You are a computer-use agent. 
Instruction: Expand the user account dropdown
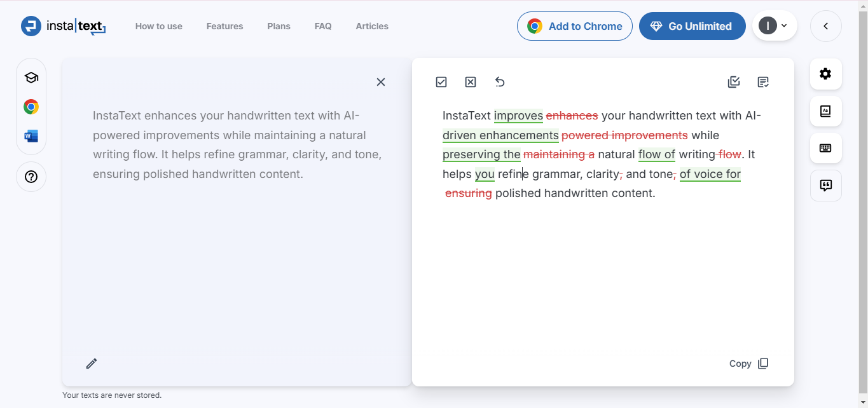(x=775, y=26)
